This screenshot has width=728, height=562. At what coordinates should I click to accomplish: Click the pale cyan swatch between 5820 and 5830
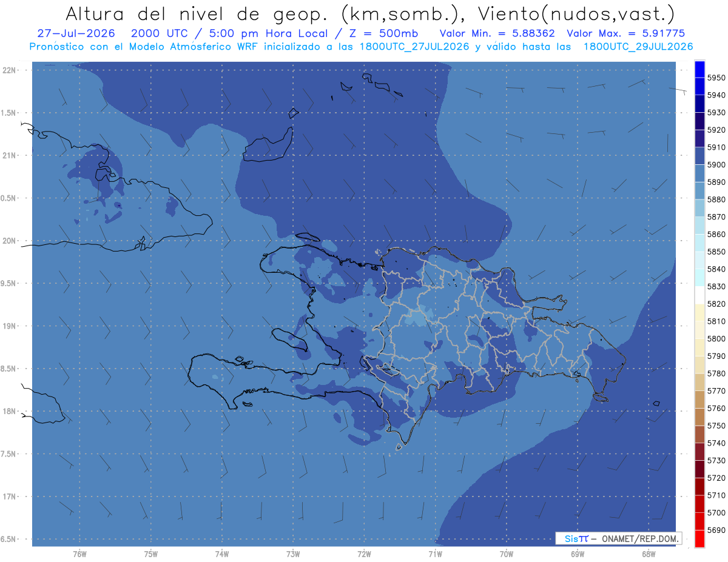pyautogui.click(x=699, y=295)
